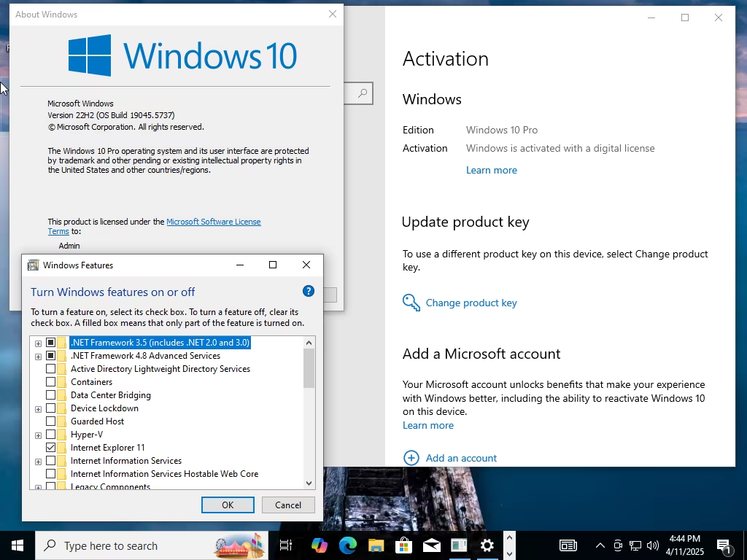Viewport: 747px width, 560px height.
Task: Click Learn more under Activation status
Action: [x=491, y=170]
